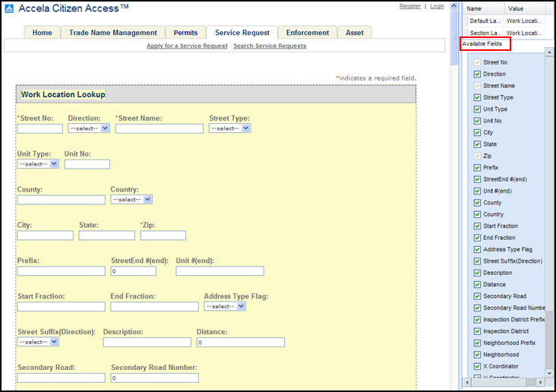
Task: Open the Enforcement tab
Action: pos(308,33)
